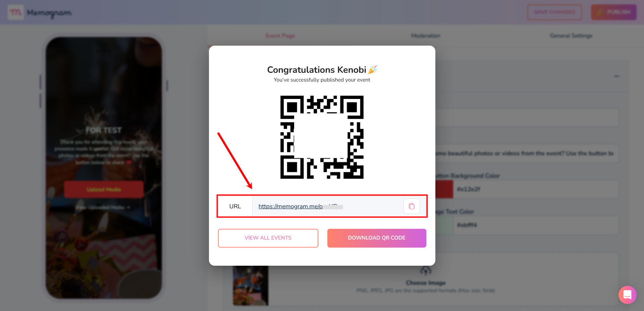Viewport: 644px width, 311px height.
Task: Click the Save Changes button
Action: (x=554, y=12)
